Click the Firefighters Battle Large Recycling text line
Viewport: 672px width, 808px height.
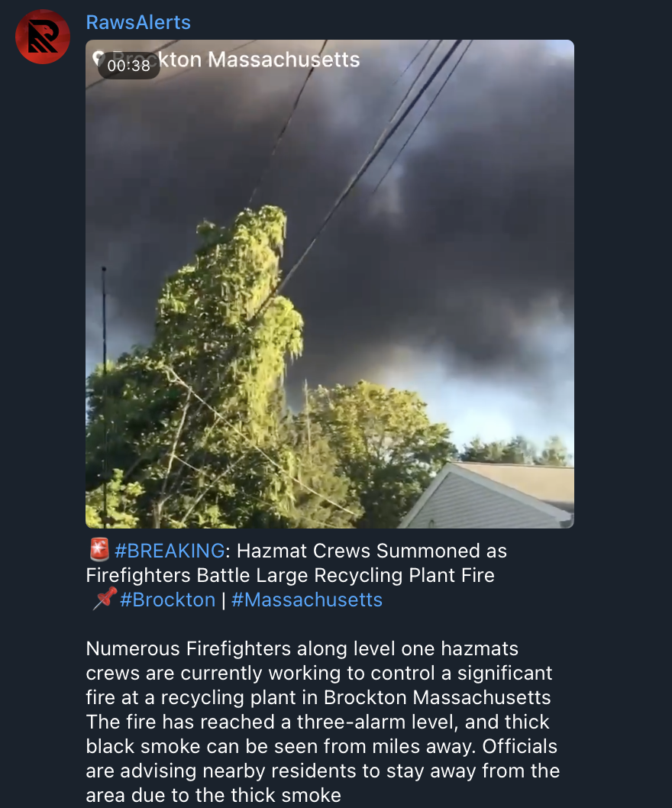[290, 576]
